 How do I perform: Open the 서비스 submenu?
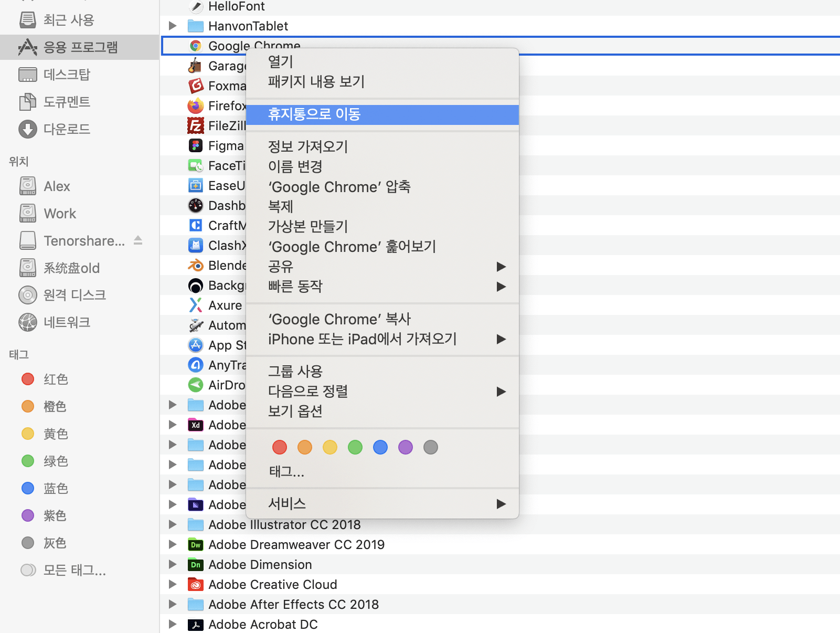(x=382, y=504)
